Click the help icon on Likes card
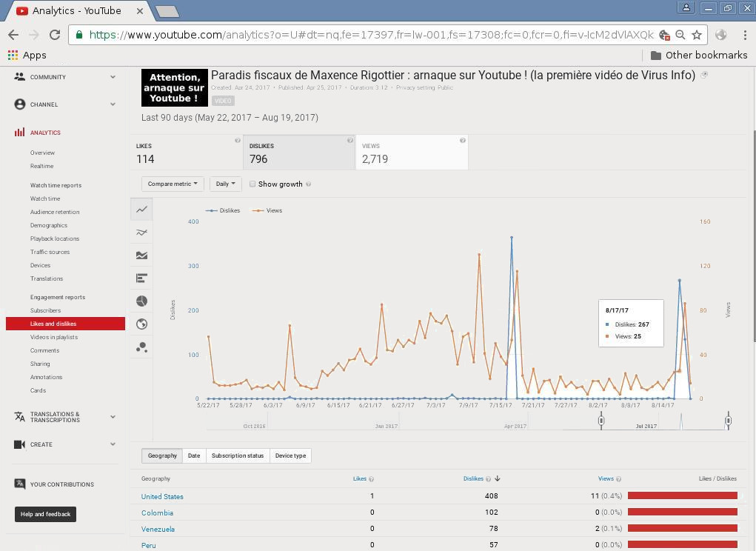This screenshot has height=551, width=756. tap(237, 140)
